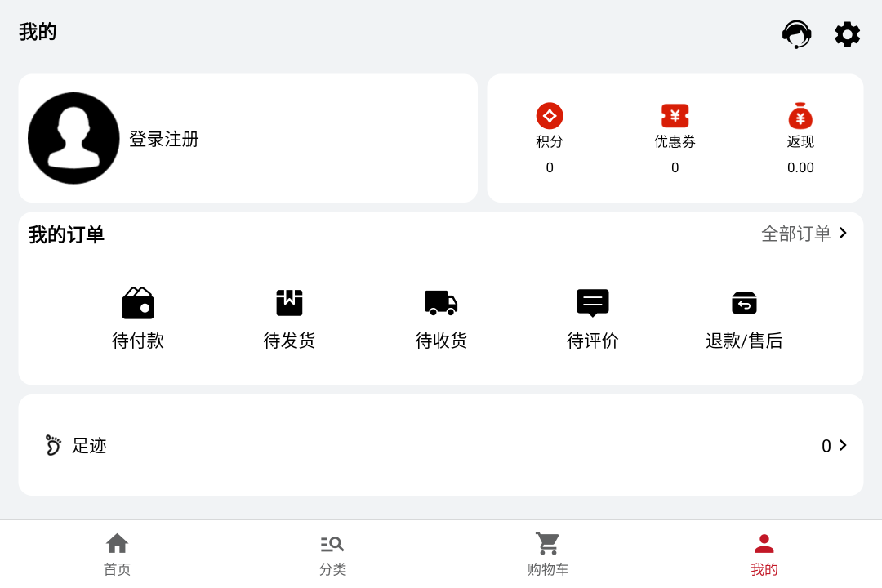Tap the default profile avatar
This screenshot has width=882, height=588.
tap(73, 138)
